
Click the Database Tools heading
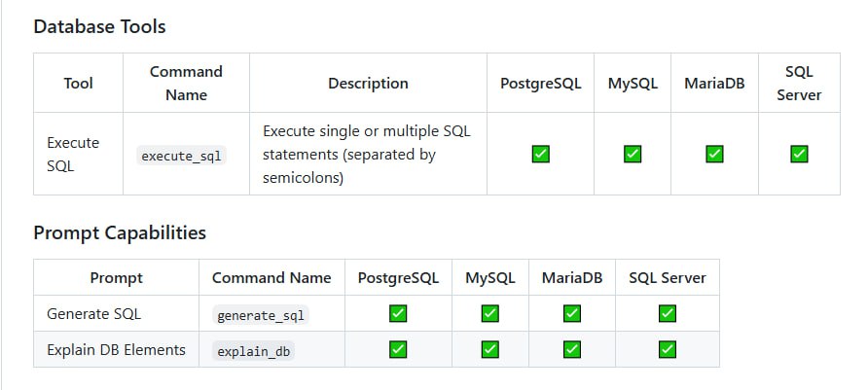point(99,26)
